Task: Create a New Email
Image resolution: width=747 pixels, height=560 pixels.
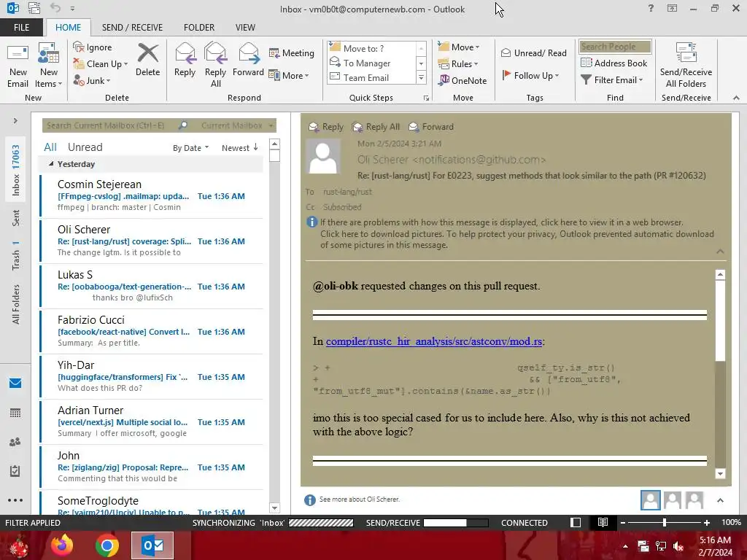Action: (18, 66)
